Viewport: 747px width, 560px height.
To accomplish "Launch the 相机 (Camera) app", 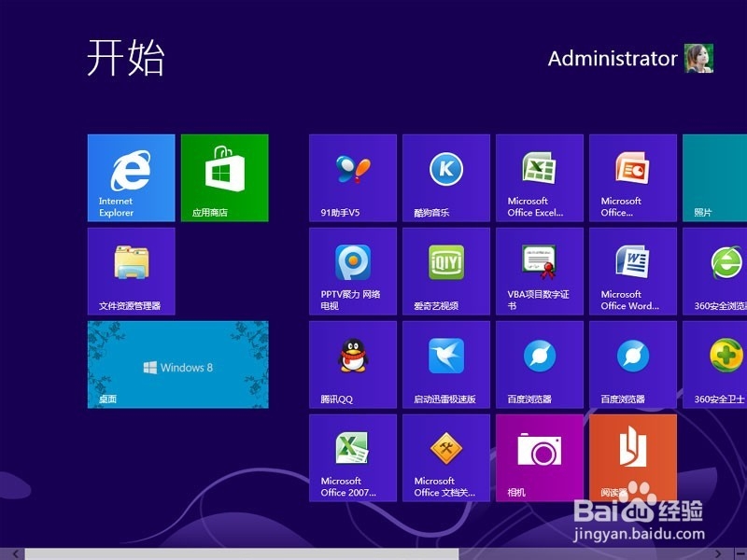I will click(x=539, y=457).
